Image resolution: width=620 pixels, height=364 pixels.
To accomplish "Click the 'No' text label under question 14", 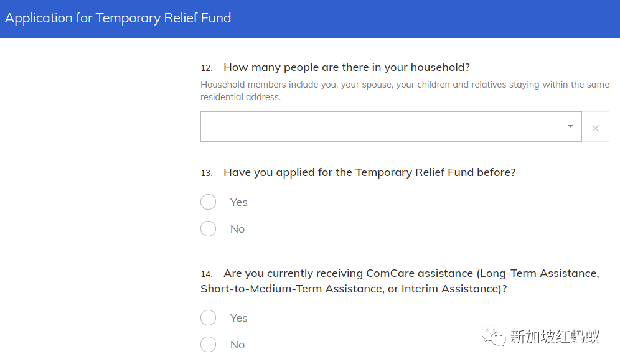I will point(237,345).
